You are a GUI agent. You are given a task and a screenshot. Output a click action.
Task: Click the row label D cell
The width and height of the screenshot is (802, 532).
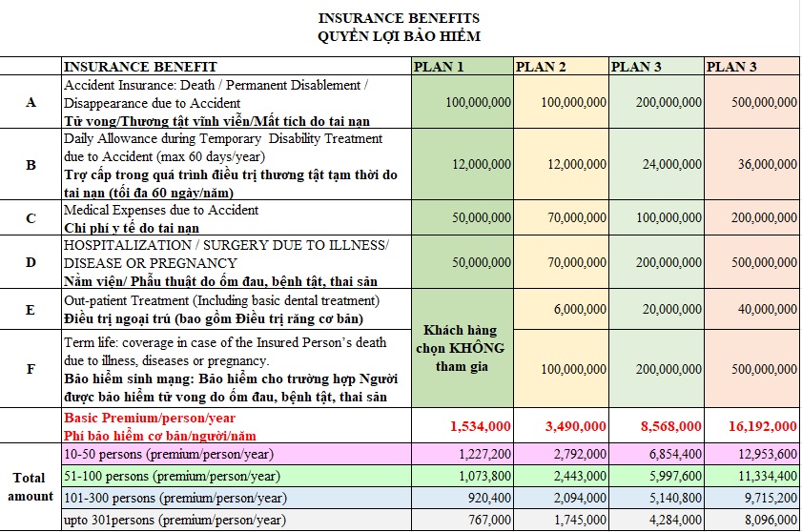pos(31,262)
